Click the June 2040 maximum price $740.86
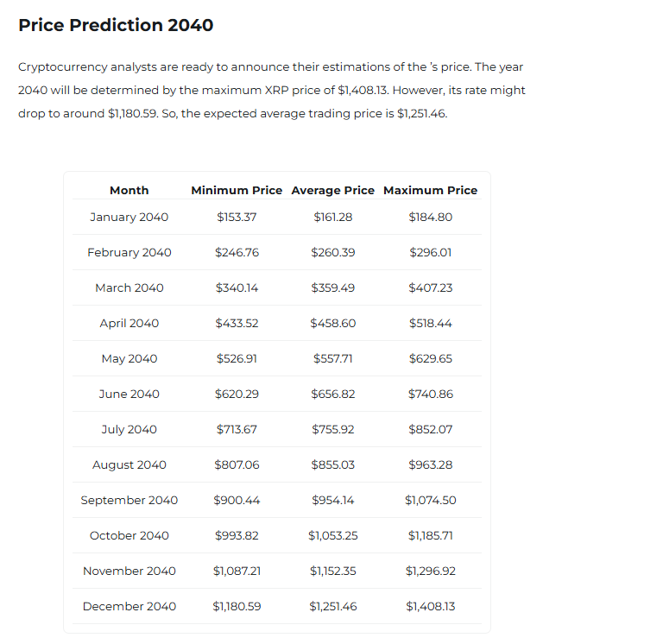This screenshot has height=644, width=663. click(x=430, y=394)
